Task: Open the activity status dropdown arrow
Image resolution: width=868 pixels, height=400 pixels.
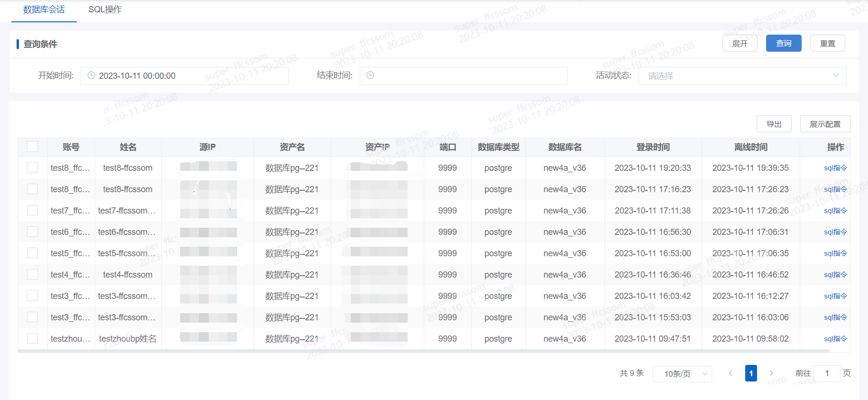Action: click(836, 75)
